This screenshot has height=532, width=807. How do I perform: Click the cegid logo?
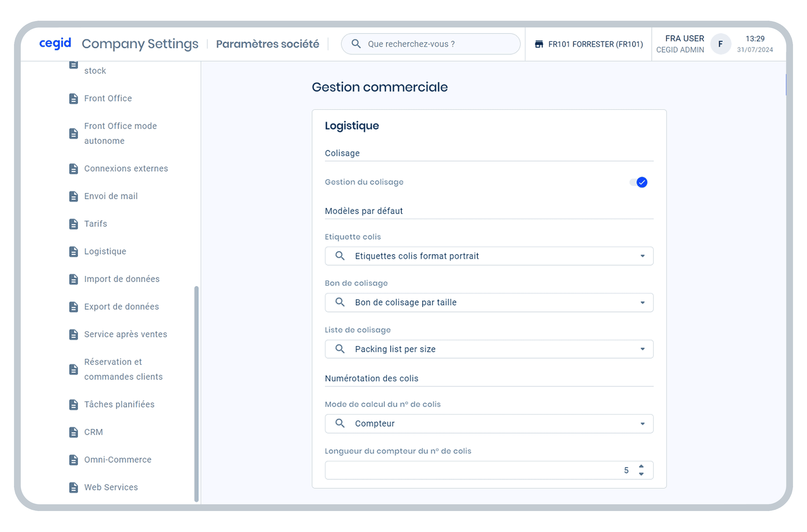[x=55, y=43]
